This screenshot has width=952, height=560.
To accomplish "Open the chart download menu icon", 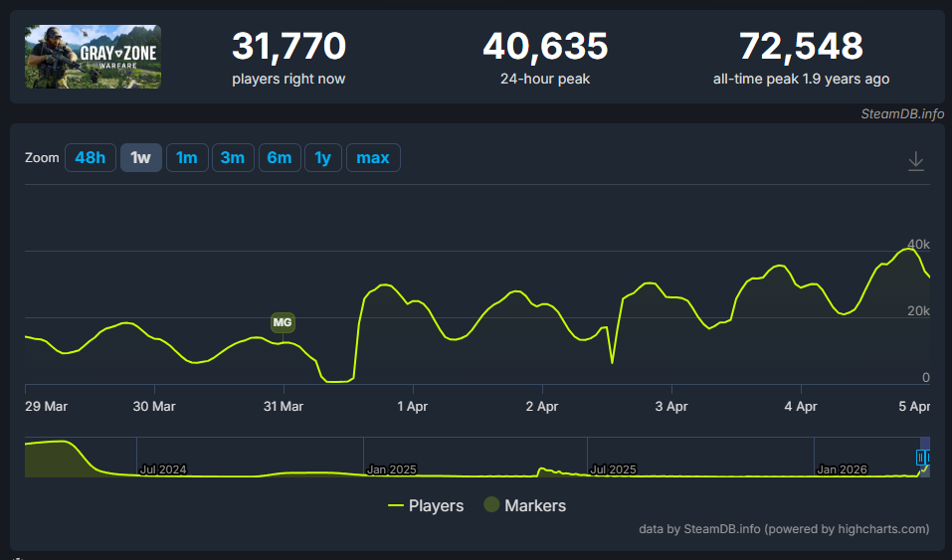I will pyautogui.click(x=915, y=161).
